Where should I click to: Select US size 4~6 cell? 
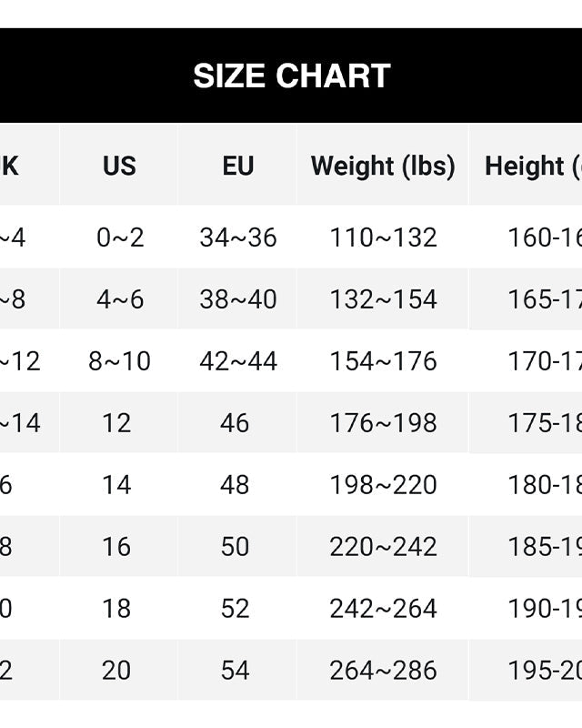click(120, 299)
